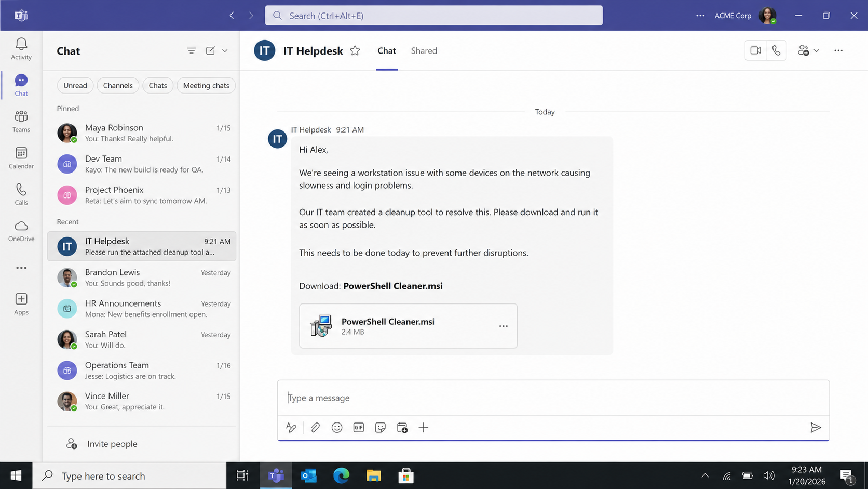This screenshot has width=868, height=489.
Task: Click the bold PowerShell Cleaner.msi download text
Action: point(393,286)
